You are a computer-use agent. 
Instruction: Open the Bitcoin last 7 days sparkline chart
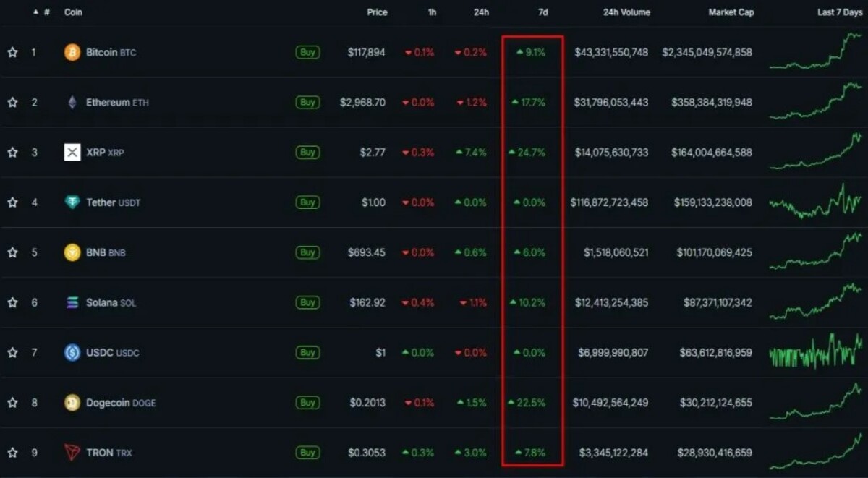tap(816, 51)
